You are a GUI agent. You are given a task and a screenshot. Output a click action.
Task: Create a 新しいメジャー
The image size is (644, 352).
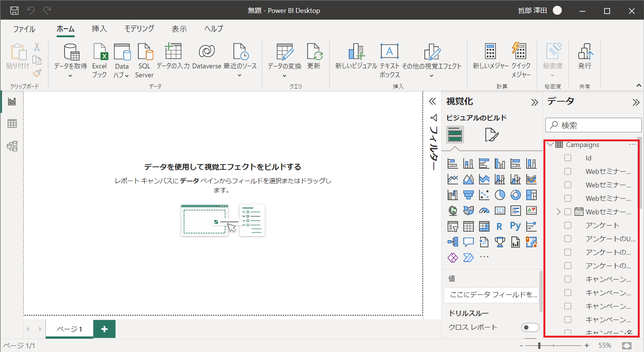coord(490,52)
